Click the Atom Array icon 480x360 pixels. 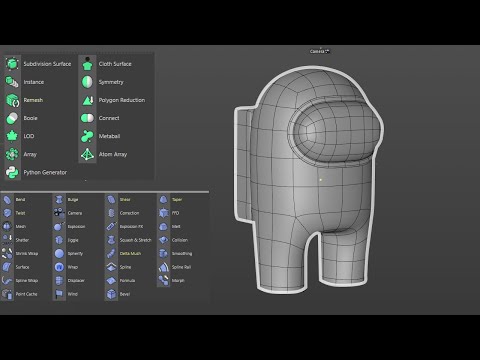pyautogui.click(x=87, y=154)
